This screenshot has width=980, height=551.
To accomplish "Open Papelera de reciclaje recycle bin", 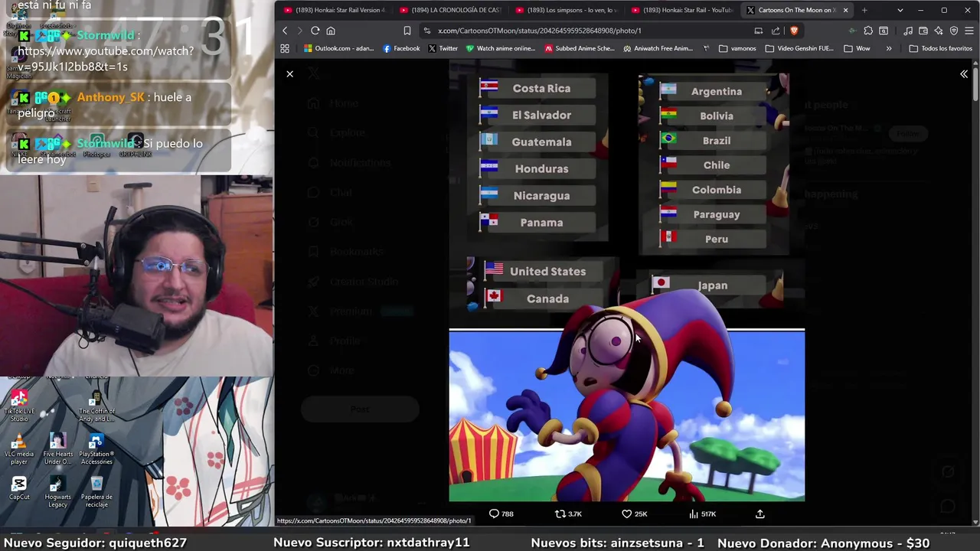I will 96,492.
